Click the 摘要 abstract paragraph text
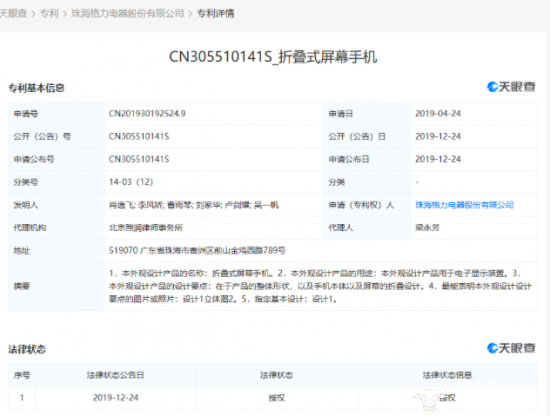The image size is (550, 416). pos(320,286)
